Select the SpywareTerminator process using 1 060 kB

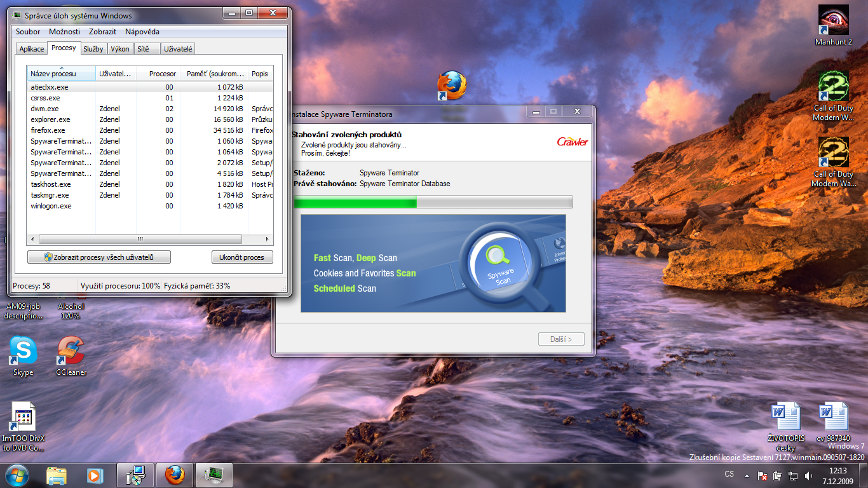(150, 141)
